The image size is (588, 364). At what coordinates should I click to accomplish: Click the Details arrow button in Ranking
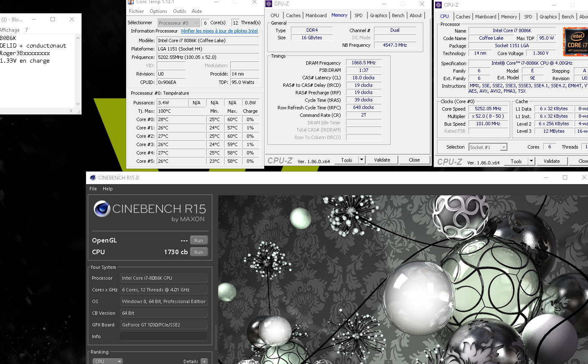pyautogui.click(x=204, y=361)
